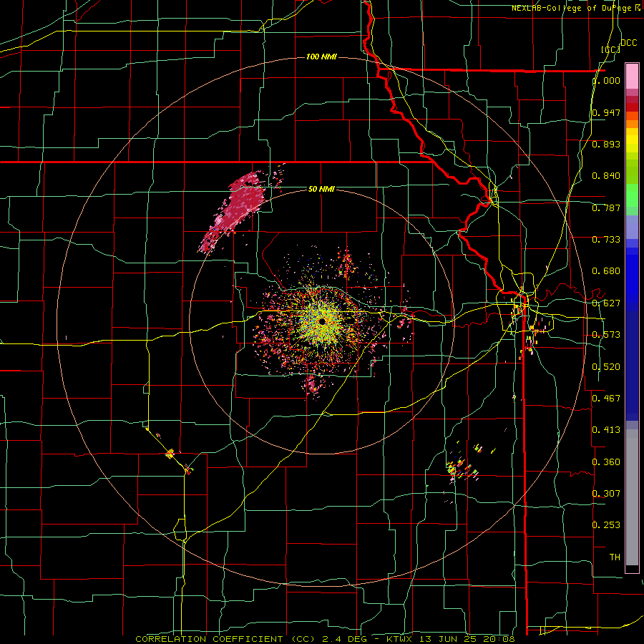The width and height of the screenshot is (644, 644).
Task: Click the 50 NMI range ring label
Action: coord(321,189)
